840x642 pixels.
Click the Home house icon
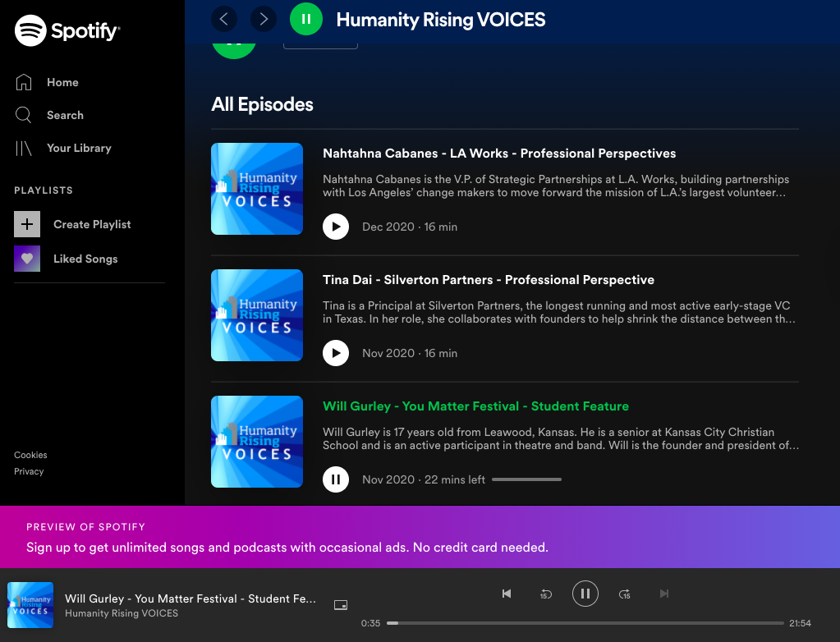(24, 82)
